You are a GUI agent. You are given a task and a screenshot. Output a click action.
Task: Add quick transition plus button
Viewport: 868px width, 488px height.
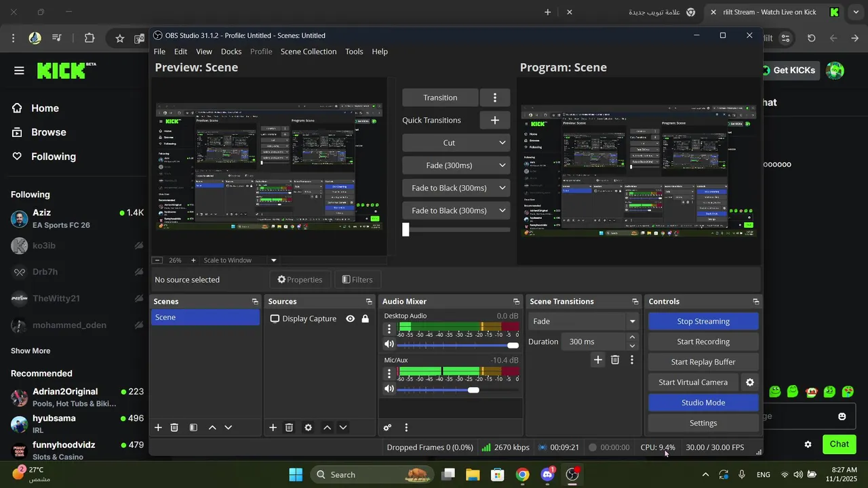pyautogui.click(x=495, y=120)
